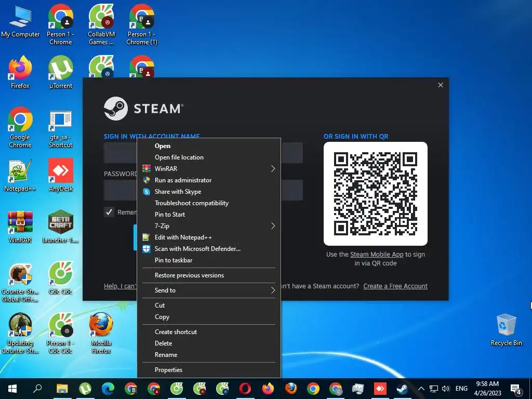Switch to Steam via its taskbar icon
This screenshot has height=399, width=532.
[x=403, y=389]
